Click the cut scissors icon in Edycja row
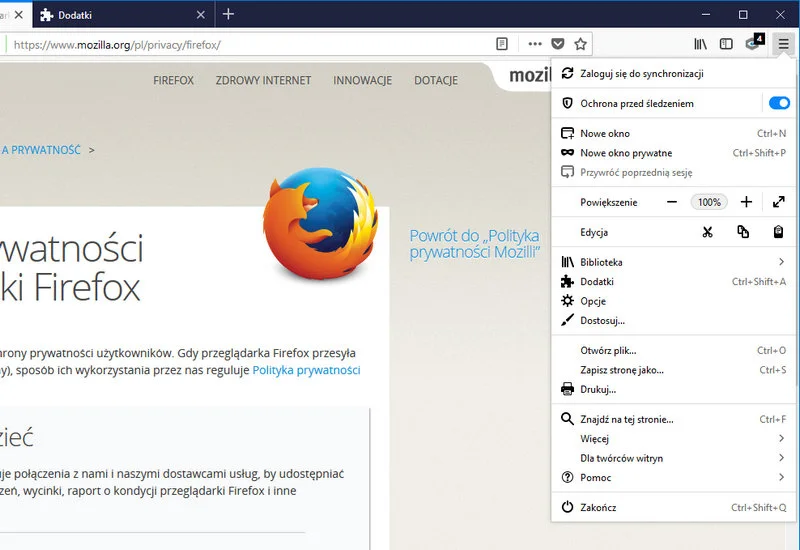This screenshot has width=800, height=550. [707, 232]
